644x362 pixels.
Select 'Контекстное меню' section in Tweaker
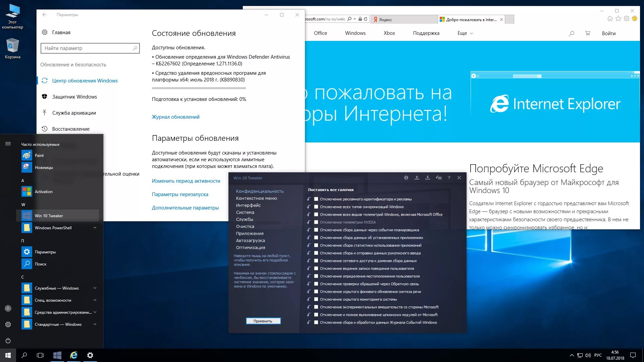click(x=256, y=198)
